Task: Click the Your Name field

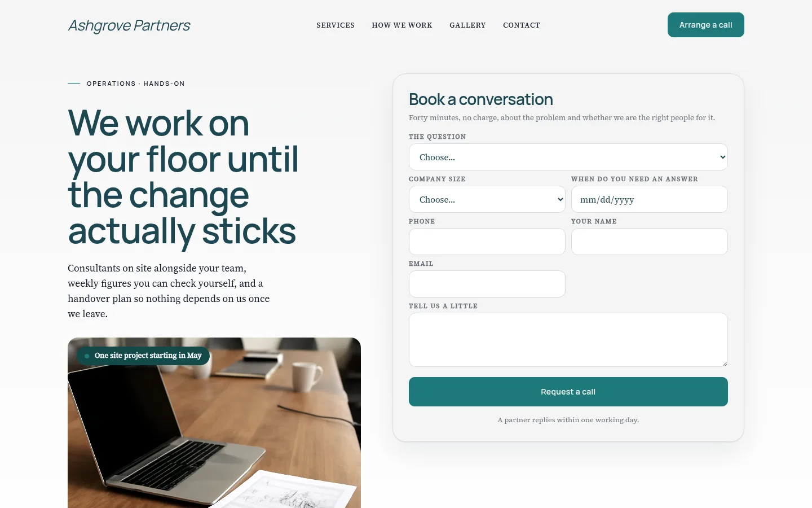Action: pyautogui.click(x=650, y=242)
